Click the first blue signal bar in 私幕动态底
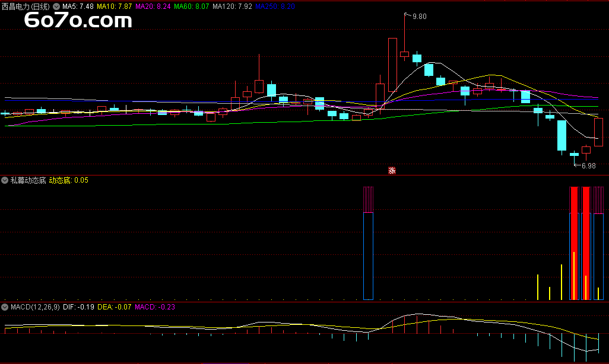This screenshot has width=609, height=364. tap(368, 256)
